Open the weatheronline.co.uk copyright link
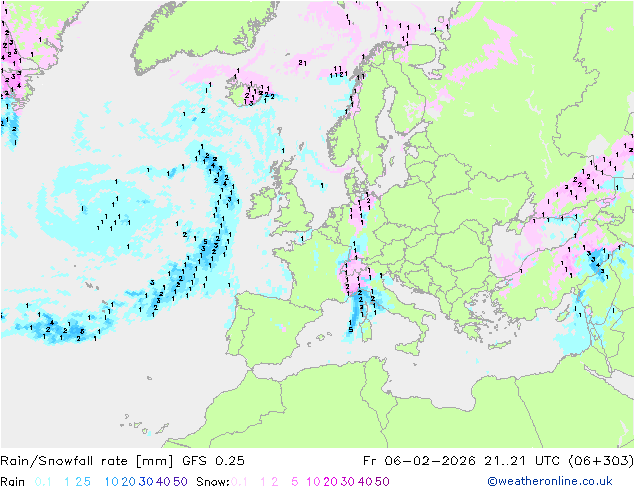This screenshot has width=634, height=490. coord(550,482)
